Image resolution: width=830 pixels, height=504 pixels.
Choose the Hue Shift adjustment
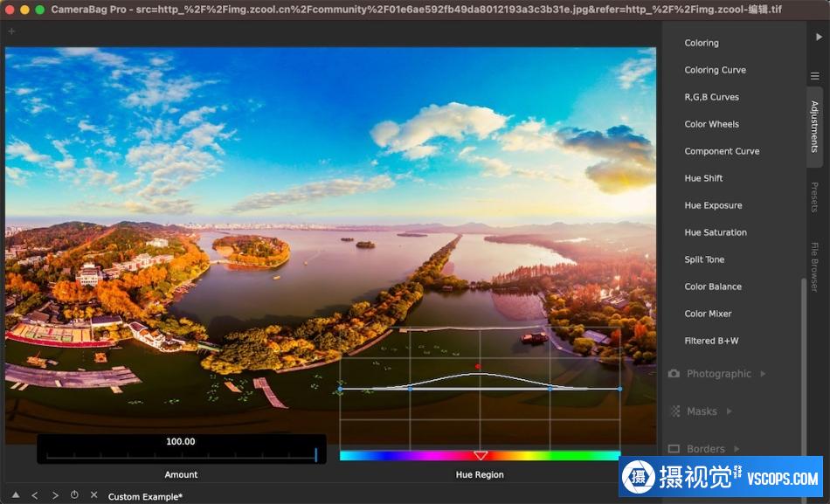[703, 178]
